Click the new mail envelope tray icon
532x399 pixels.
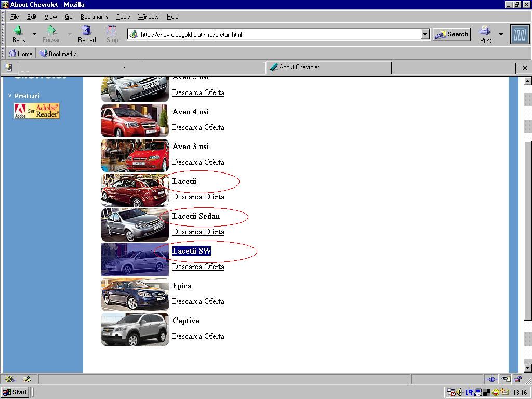504,392
